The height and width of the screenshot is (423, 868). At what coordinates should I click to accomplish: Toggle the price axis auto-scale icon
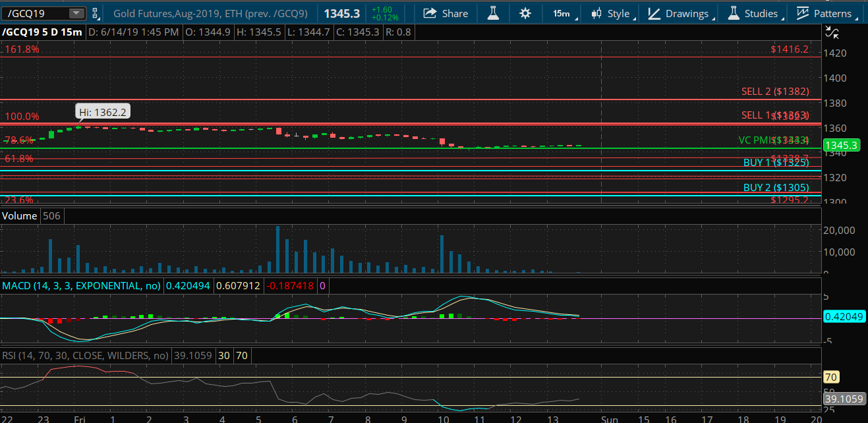[x=832, y=32]
